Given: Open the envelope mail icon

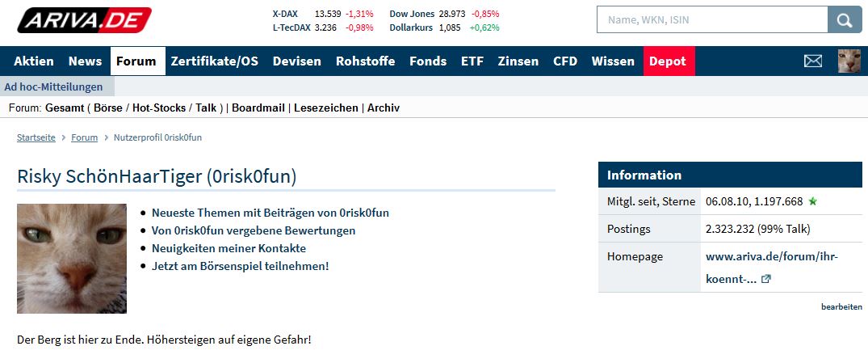Looking at the screenshot, I should coord(812,61).
